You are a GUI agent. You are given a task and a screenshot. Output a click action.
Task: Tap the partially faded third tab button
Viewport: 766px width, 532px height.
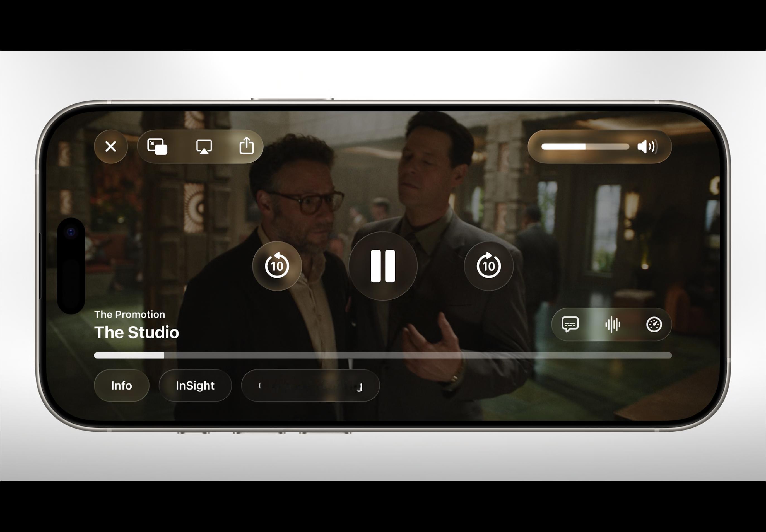[x=310, y=385]
